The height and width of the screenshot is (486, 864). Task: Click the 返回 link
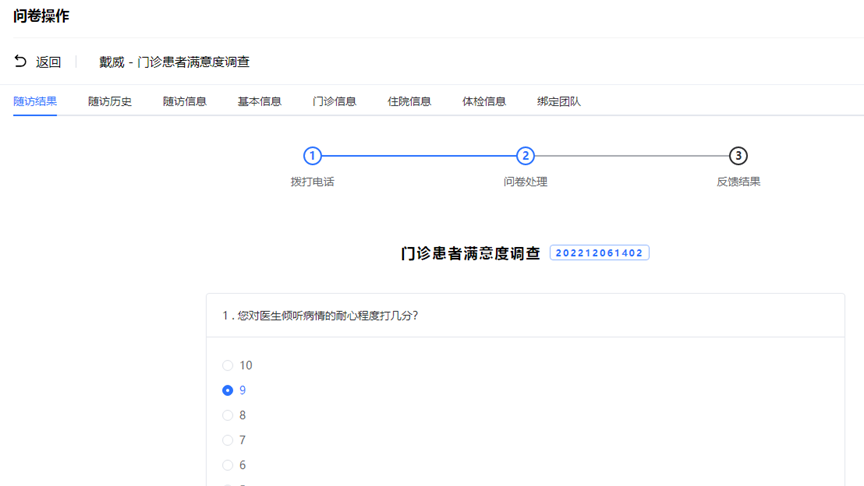(48, 62)
